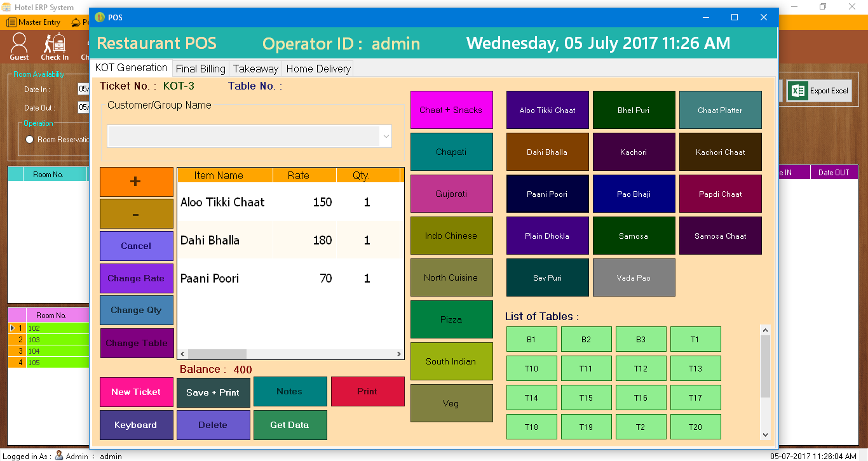Add Sev Puri item

tap(548, 277)
